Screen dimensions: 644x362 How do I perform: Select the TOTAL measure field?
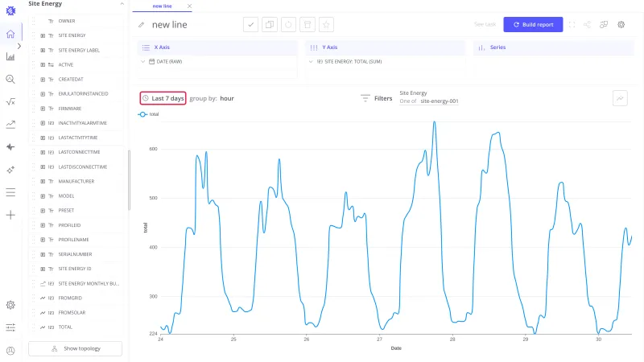(76, 327)
